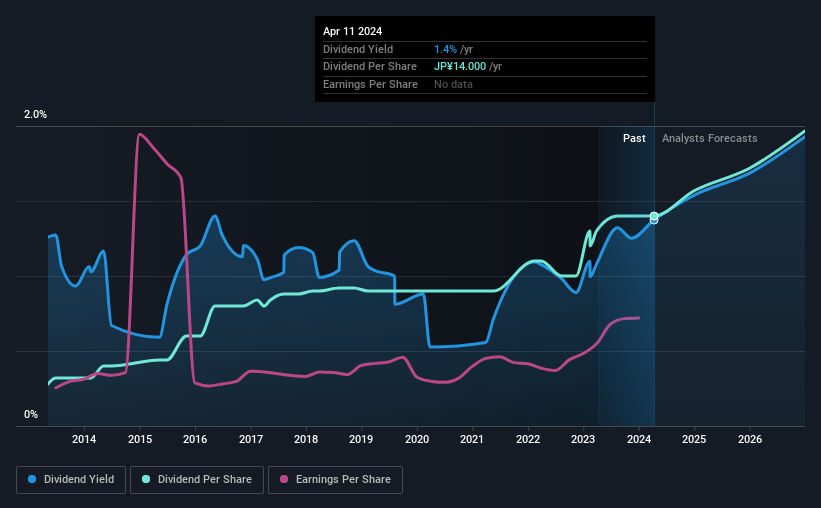Viewport: 821px width, 508px height.
Task: Click the blue Dividend Yield legend dot
Action: pos(32,479)
